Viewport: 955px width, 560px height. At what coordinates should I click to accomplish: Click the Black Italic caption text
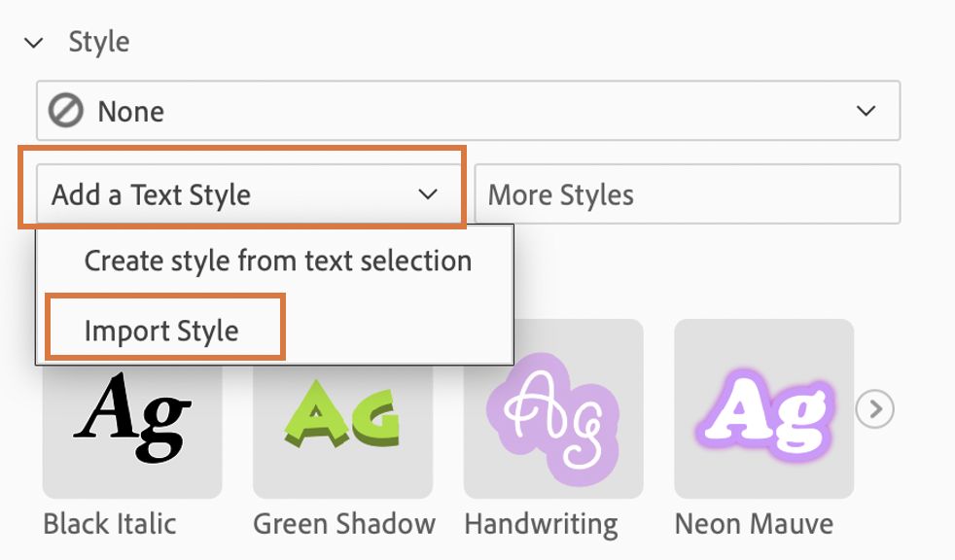[110, 524]
